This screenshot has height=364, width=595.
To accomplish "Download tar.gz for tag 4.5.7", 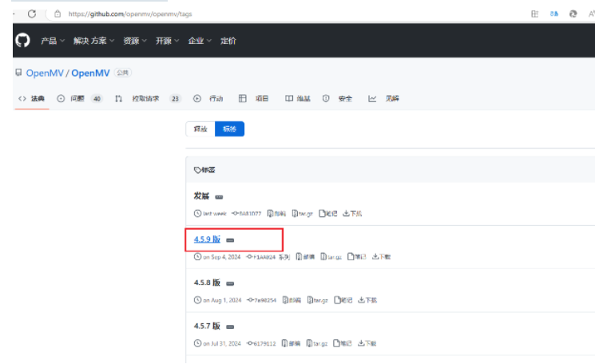I will [x=317, y=343].
